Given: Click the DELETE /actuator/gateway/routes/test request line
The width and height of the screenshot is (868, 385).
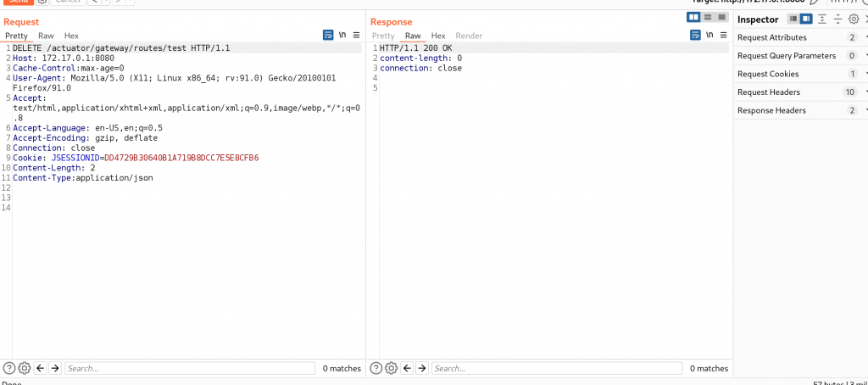Looking at the screenshot, I should pos(121,48).
